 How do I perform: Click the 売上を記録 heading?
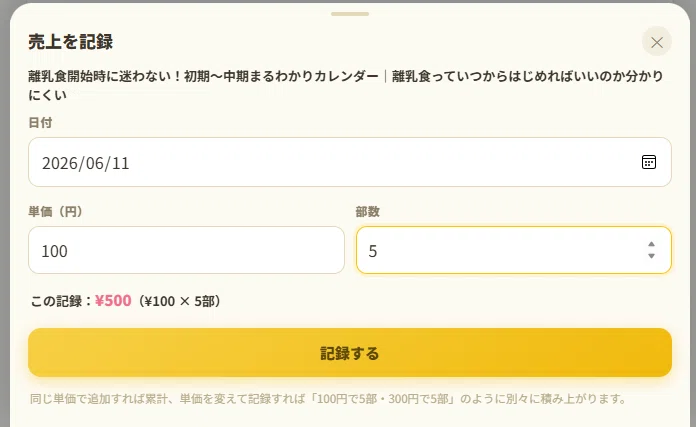pyautogui.click(x=71, y=42)
